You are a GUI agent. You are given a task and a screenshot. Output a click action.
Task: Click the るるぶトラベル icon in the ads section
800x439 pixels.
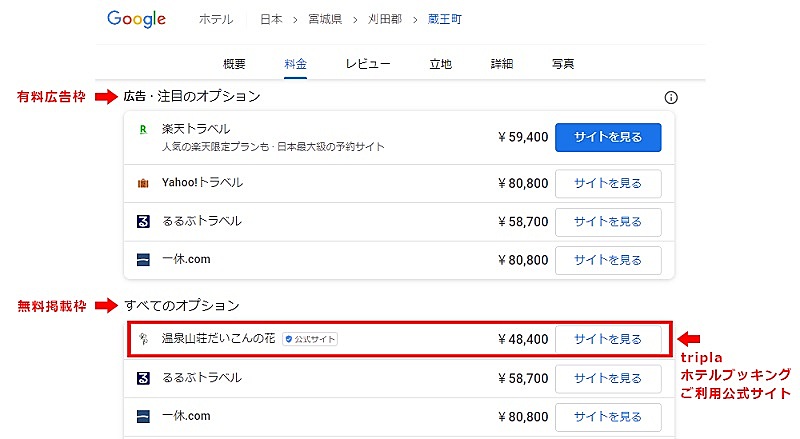click(x=143, y=222)
